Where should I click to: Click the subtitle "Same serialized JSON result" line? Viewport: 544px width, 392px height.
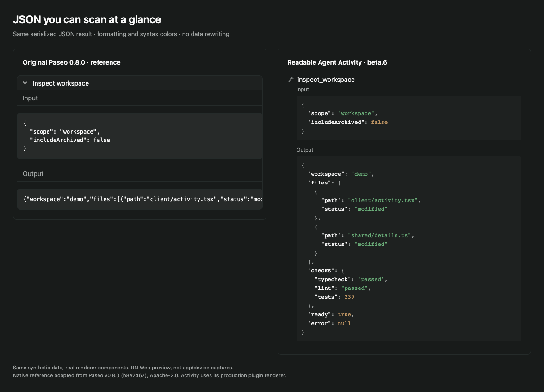point(121,34)
